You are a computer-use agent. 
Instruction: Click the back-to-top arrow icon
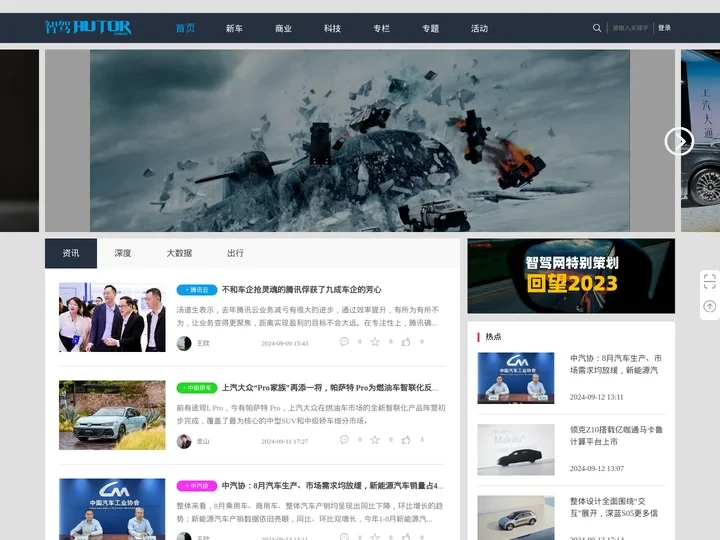[x=709, y=306]
